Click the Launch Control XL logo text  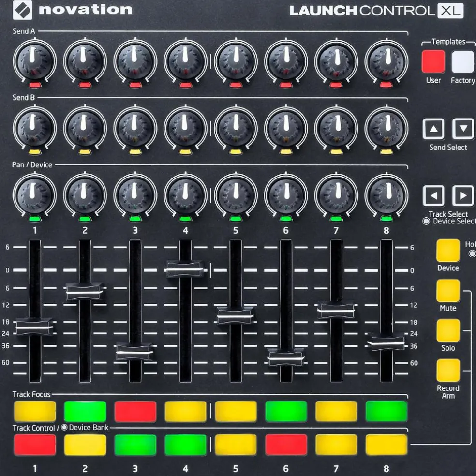pyautogui.click(x=376, y=10)
